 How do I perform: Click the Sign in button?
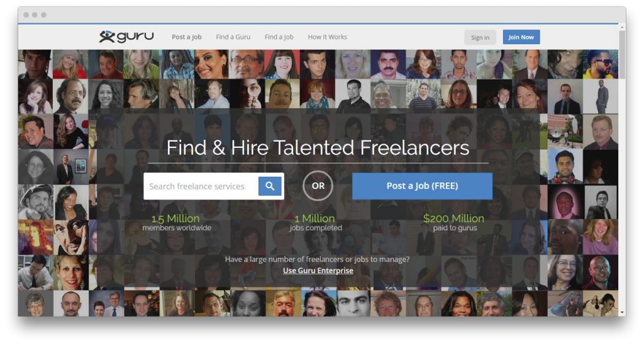(x=480, y=37)
